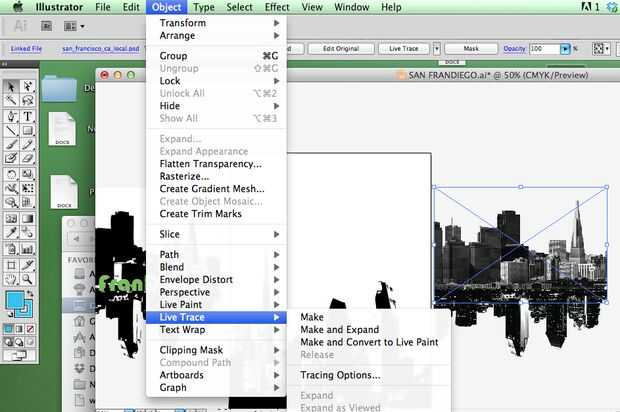Select the Mesh tool
The height and width of the screenshot is (412, 620).
point(11,219)
